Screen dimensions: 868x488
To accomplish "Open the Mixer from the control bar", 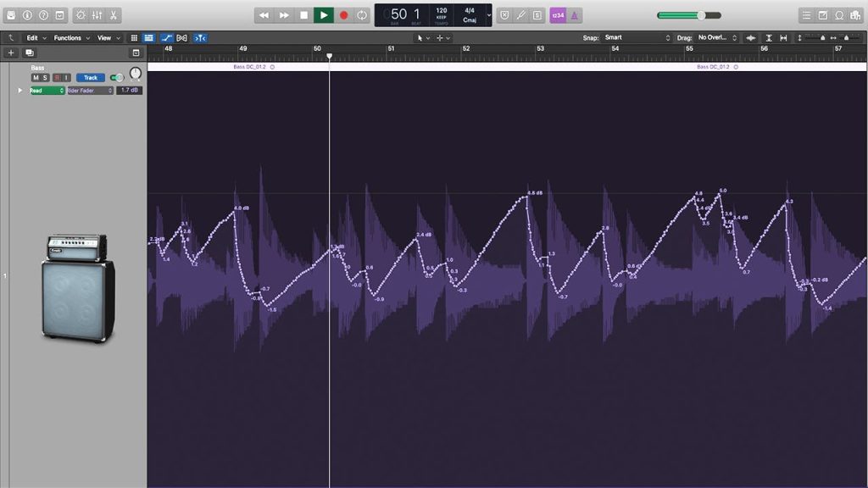I will click(x=97, y=15).
